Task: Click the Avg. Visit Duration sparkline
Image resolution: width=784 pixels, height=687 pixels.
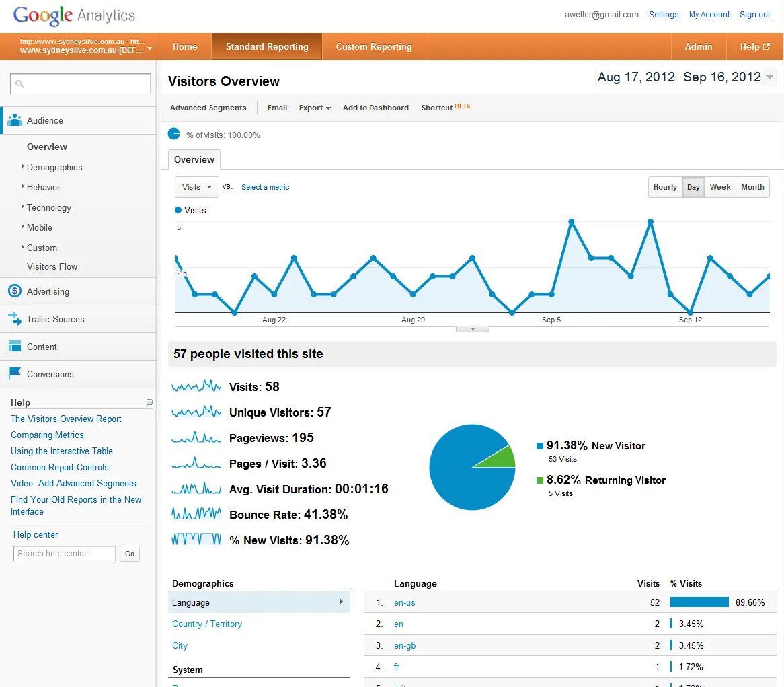Action: [196, 489]
